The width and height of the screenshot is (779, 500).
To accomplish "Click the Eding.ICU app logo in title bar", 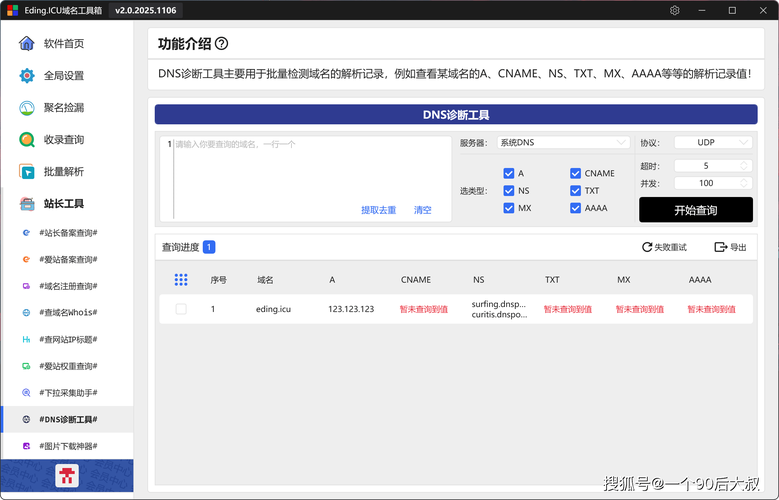I will click(12, 10).
